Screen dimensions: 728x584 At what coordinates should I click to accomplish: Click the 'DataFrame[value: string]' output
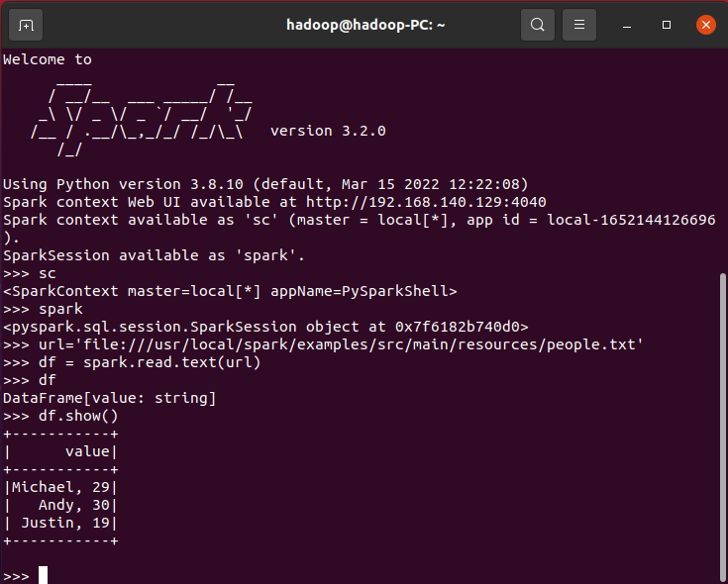(110, 398)
